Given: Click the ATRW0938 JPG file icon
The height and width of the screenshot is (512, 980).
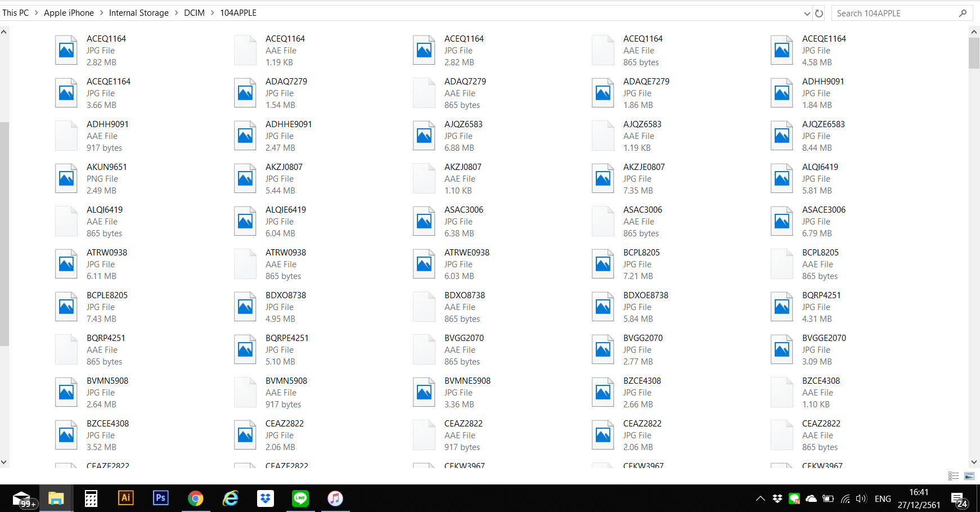Looking at the screenshot, I should pos(66,264).
